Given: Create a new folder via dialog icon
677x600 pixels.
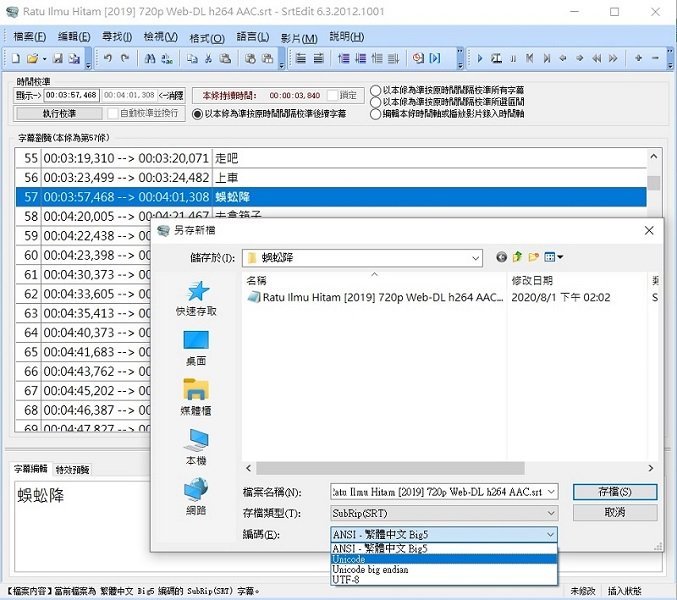Looking at the screenshot, I should point(534,257).
